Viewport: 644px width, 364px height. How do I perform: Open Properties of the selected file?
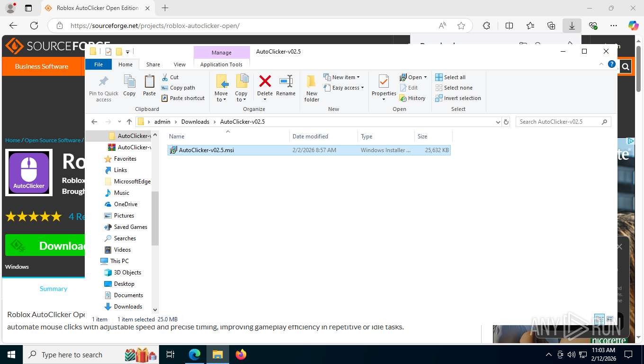tap(384, 88)
